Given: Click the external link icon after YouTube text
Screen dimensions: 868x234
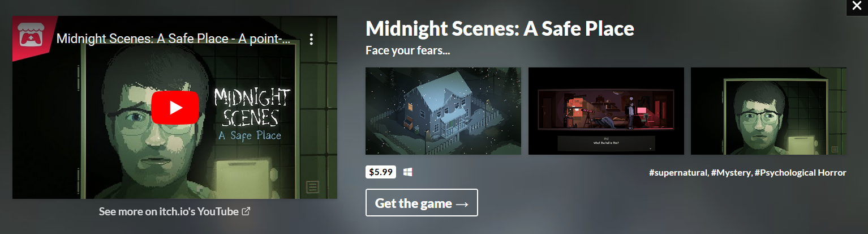Looking at the screenshot, I should pos(246,211).
